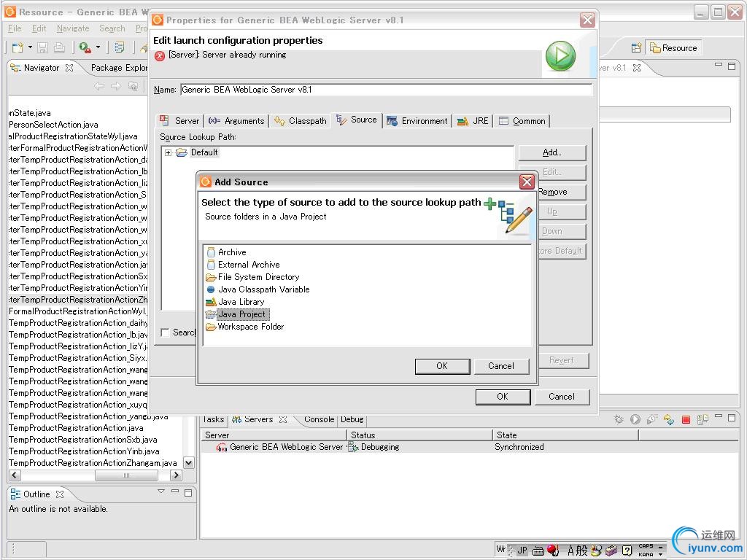The height and width of the screenshot is (560, 747).
Task: Click the IME help question mark icon
Action: coord(627,551)
